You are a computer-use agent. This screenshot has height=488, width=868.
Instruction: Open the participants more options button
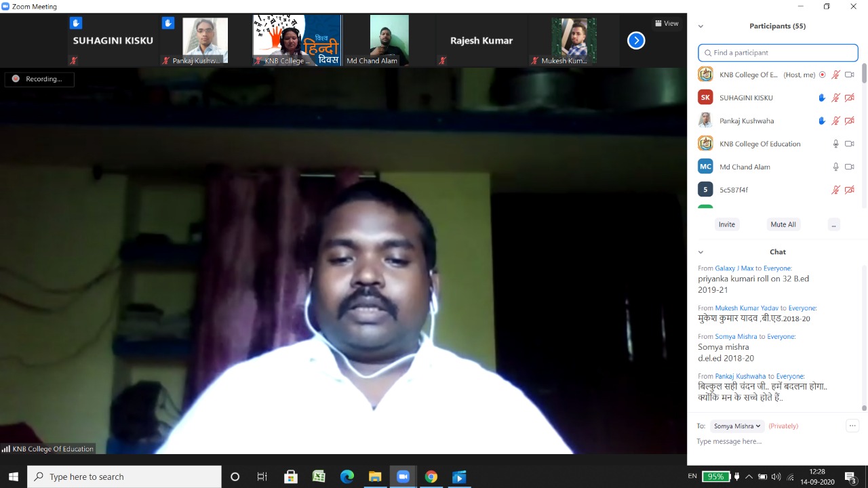click(x=833, y=224)
